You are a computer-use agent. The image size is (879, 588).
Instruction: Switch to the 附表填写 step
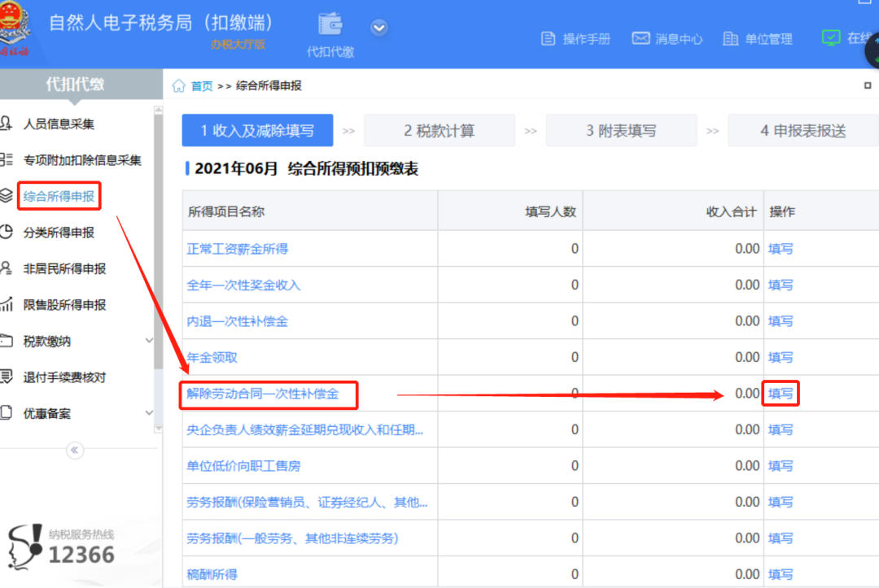coord(621,129)
